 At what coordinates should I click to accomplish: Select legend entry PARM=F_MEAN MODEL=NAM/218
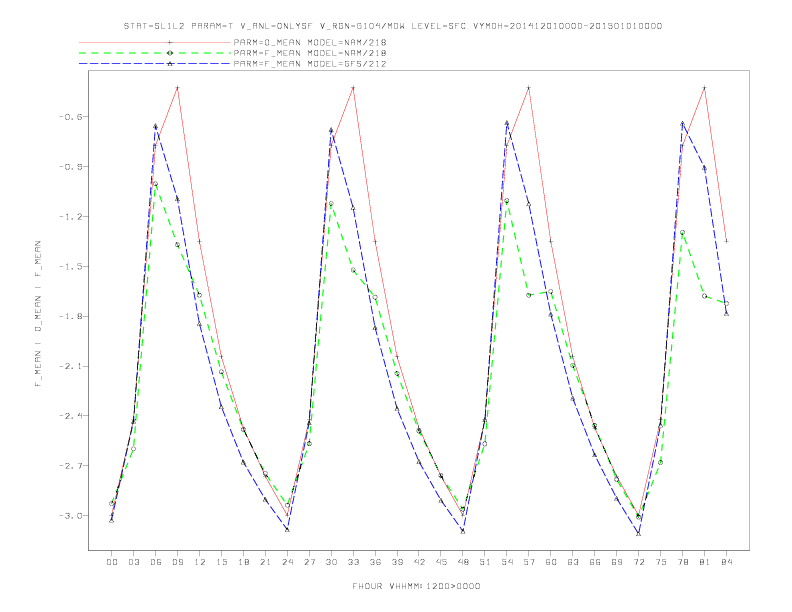coord(310,53)
